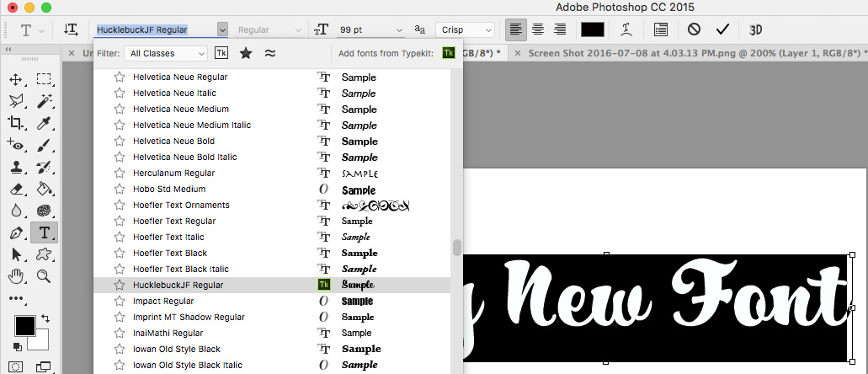
Task: Select the Brush tool
Action: click(44, 145)
